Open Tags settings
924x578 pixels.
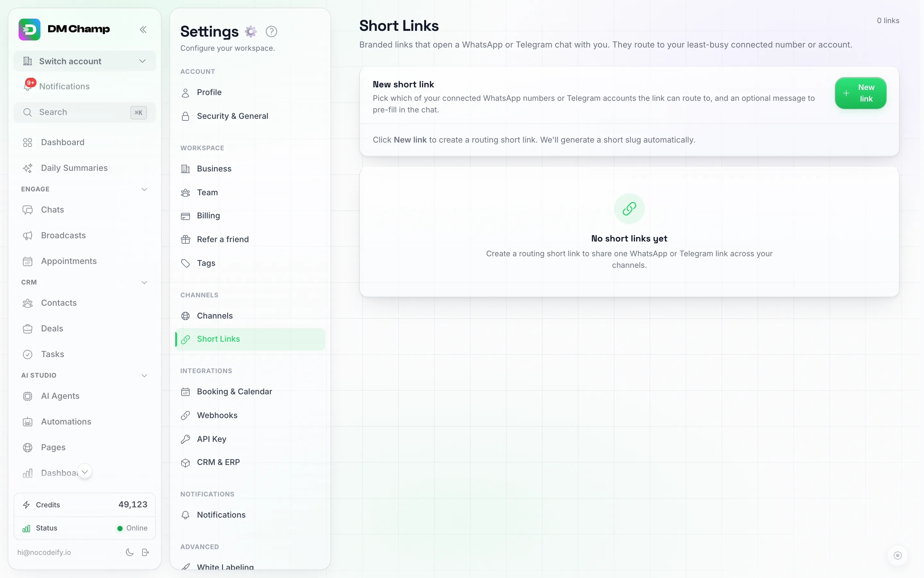click(250, 263)
